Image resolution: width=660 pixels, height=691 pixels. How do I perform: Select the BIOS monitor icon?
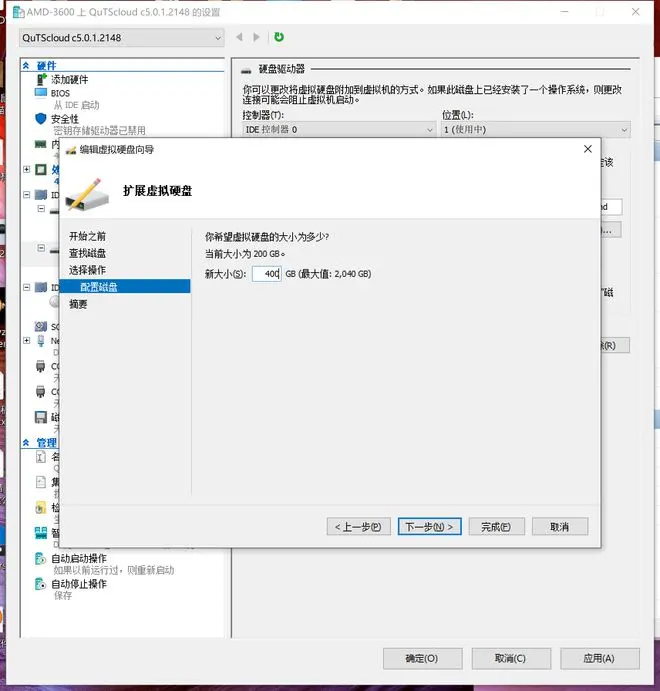[x=41, y=93]
